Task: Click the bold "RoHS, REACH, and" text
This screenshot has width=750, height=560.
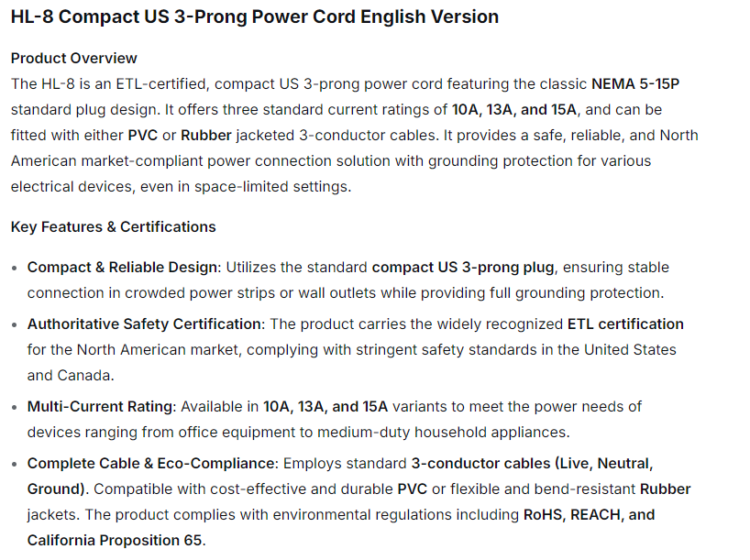Action: [589, 514]
